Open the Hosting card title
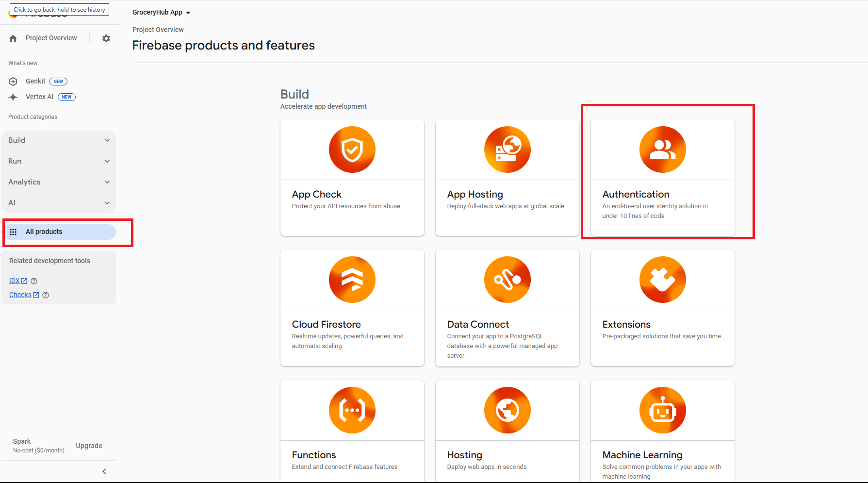 [464, 455]
